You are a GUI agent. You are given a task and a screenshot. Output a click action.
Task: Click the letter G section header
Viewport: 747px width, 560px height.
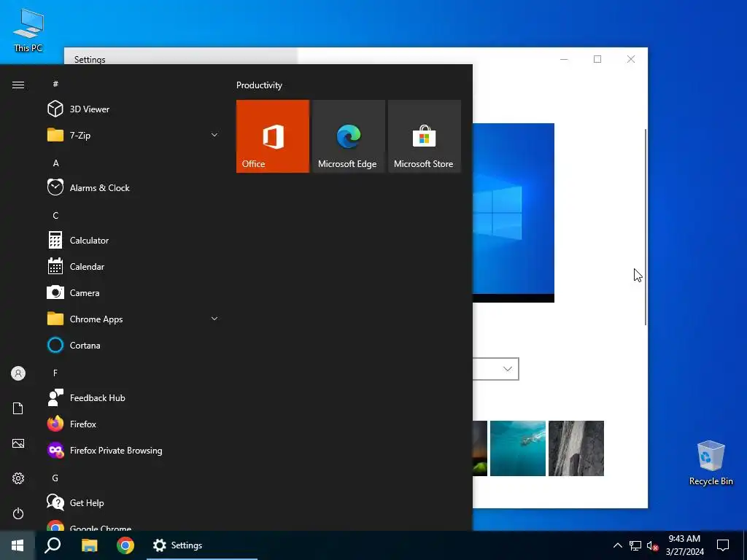coord(55,478)
